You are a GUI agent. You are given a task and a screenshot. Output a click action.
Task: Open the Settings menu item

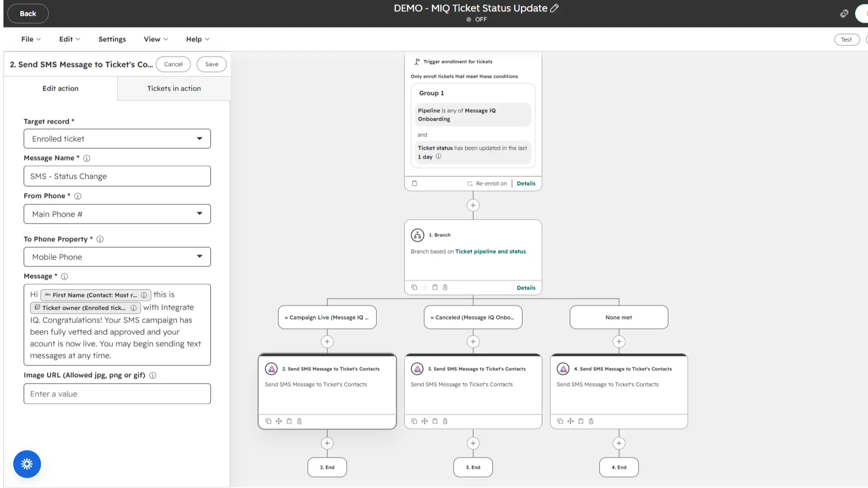coord(112,39)
